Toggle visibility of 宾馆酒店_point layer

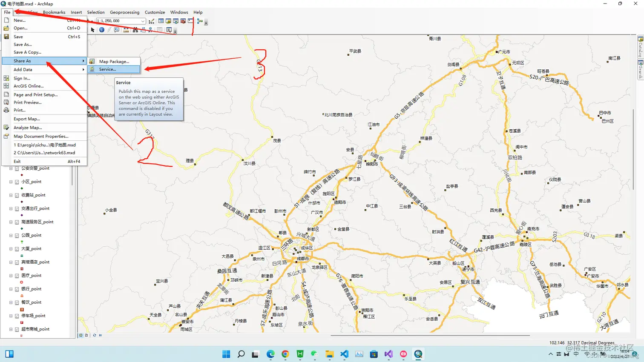click(x=17, y=262)
